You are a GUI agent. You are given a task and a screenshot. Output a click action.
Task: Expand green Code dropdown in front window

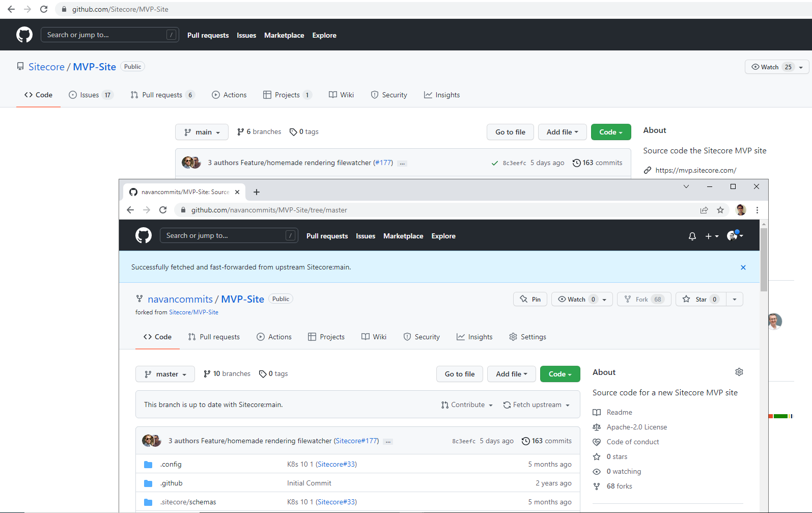coord(560,374)
